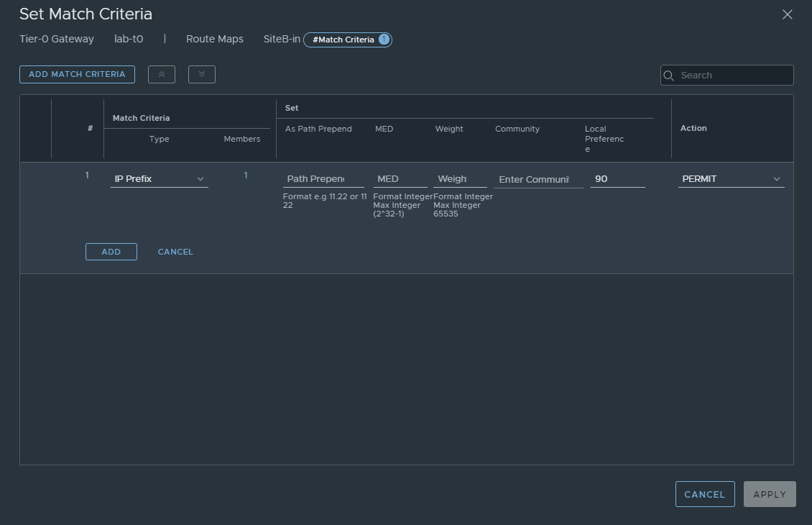Click the move-down double chevron button
The image size is (812, 525).
202,75
